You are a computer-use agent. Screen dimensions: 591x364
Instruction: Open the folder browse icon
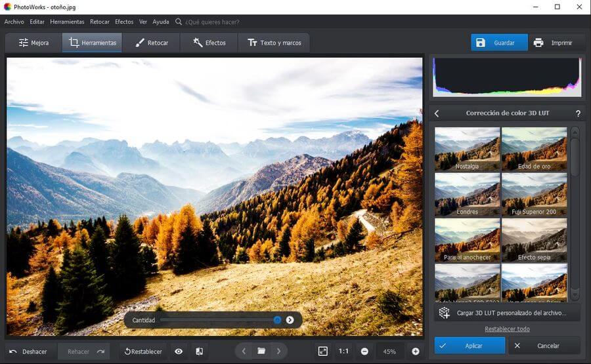click(261, 351)
